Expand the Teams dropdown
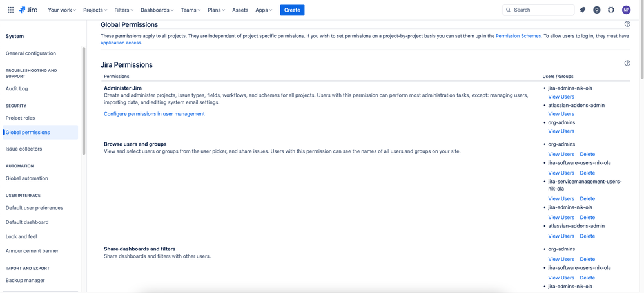 191,10
